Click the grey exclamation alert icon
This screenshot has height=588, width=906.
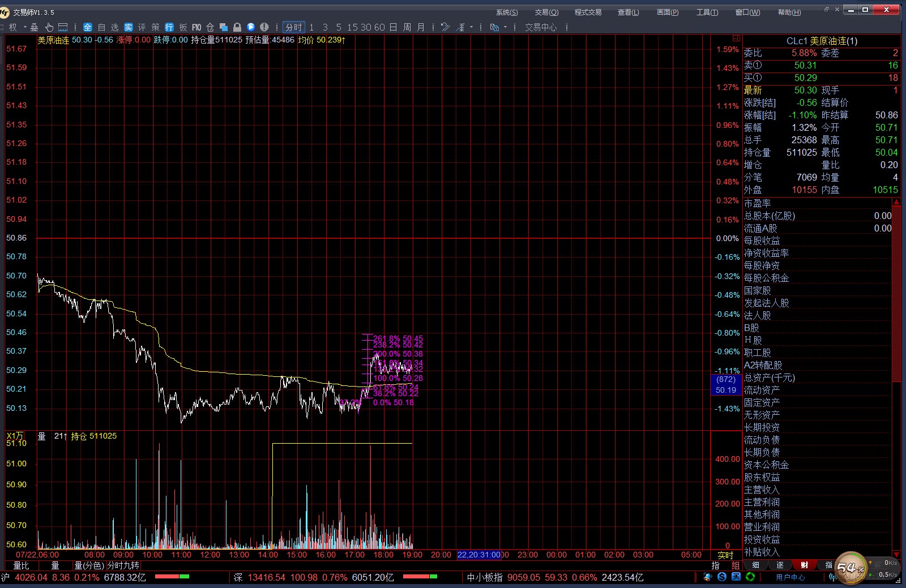coord(264,27)
